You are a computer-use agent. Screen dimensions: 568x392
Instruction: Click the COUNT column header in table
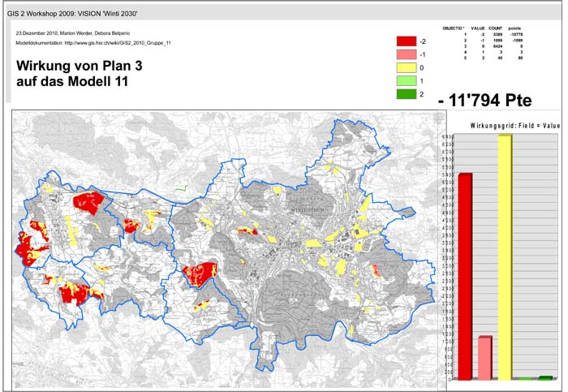pos(496,28)
